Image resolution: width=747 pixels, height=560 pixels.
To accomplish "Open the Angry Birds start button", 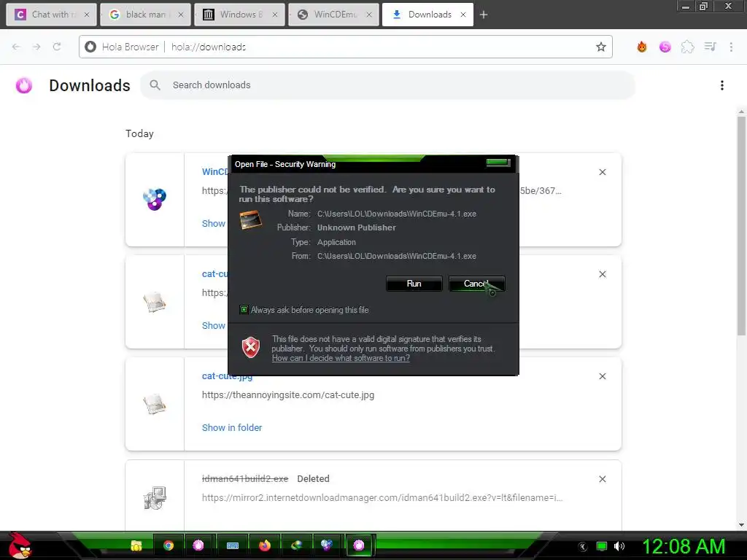I will click(20, 545).
